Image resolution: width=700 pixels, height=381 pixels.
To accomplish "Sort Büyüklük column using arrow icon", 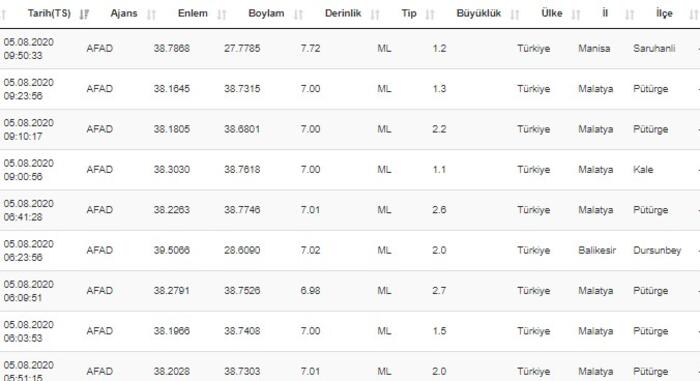I will [515, 15].
